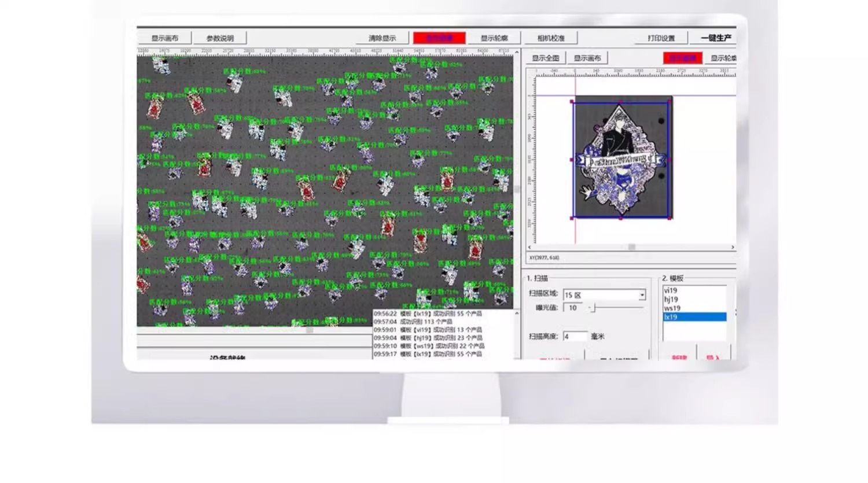Click the 09:59:04 log entry for hj19
The image size is (868, 483).
tap(428, 338)
